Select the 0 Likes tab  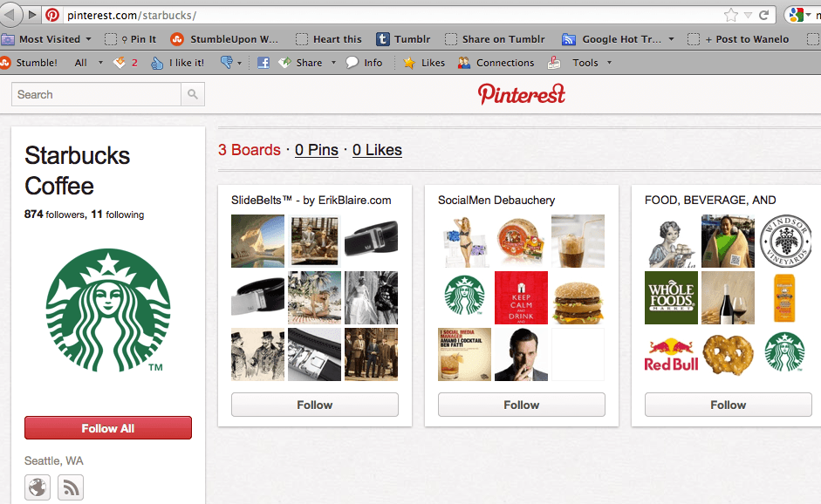point(377,150)
